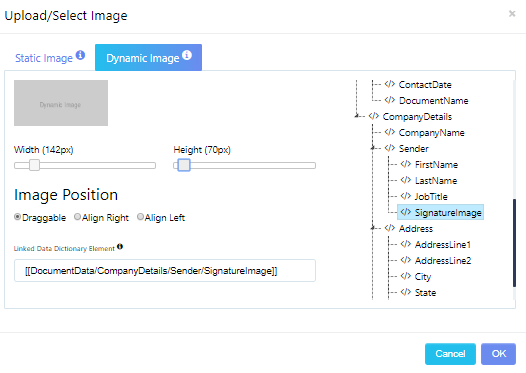Click the code tag icon beside CompanyName

[x=389, y=132]
